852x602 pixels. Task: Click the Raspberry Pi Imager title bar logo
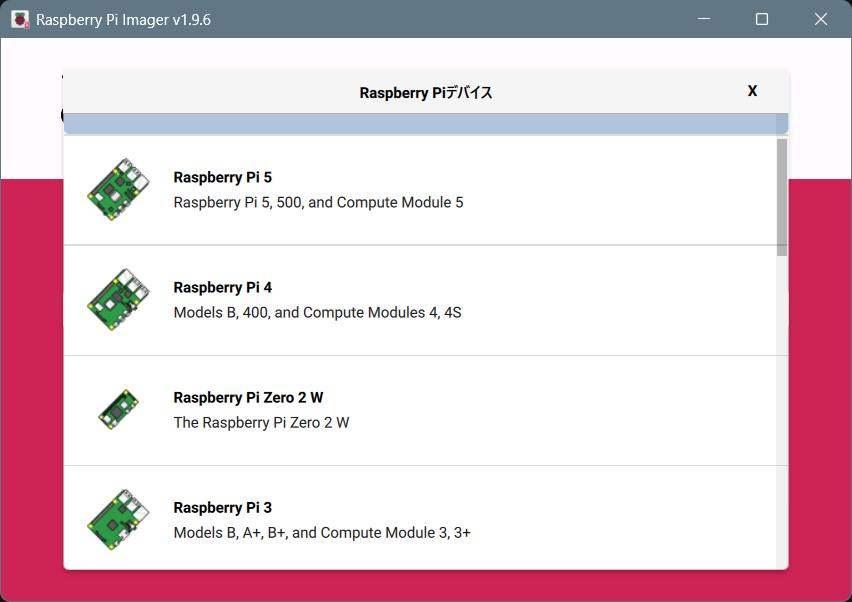tap(20, 20)
